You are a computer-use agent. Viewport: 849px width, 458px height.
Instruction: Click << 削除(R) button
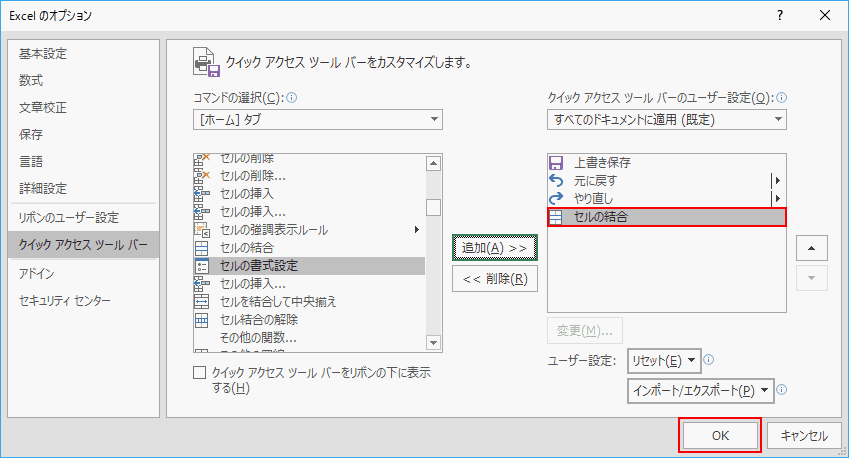click(495, 279)
